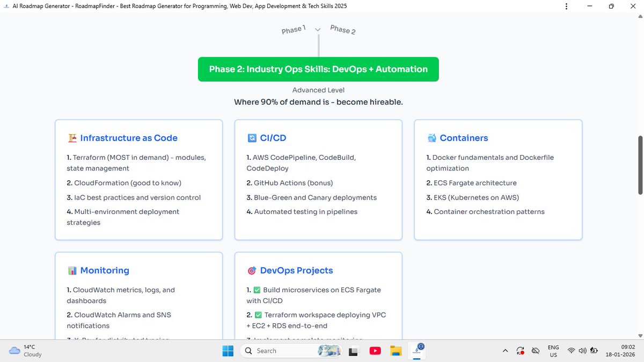Click the volume speaker tray icon
The image size is (644, 362).
[582, 351]
